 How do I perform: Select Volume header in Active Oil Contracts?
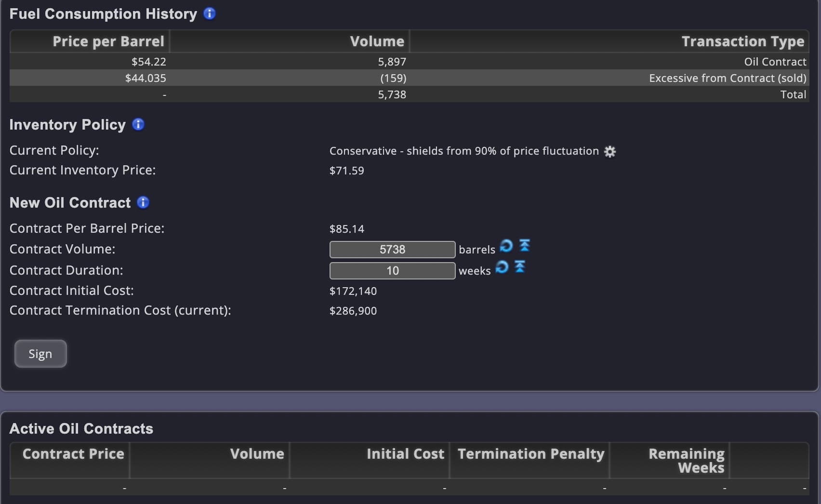click(x=210, y=460)
